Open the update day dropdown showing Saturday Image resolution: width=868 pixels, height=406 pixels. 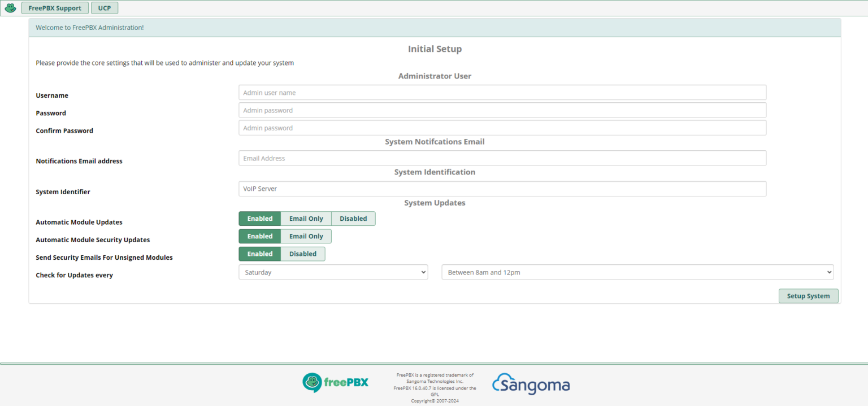[333, 272]
